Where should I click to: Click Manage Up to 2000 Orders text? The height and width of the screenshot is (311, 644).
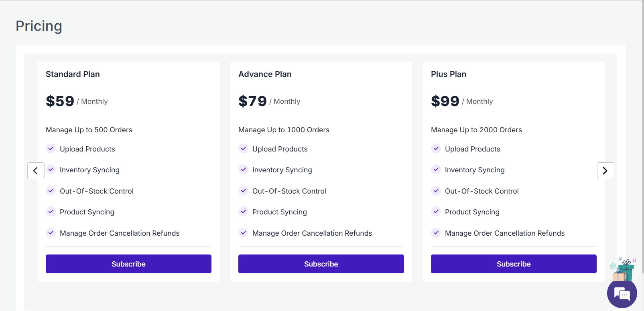coord(476,130)
